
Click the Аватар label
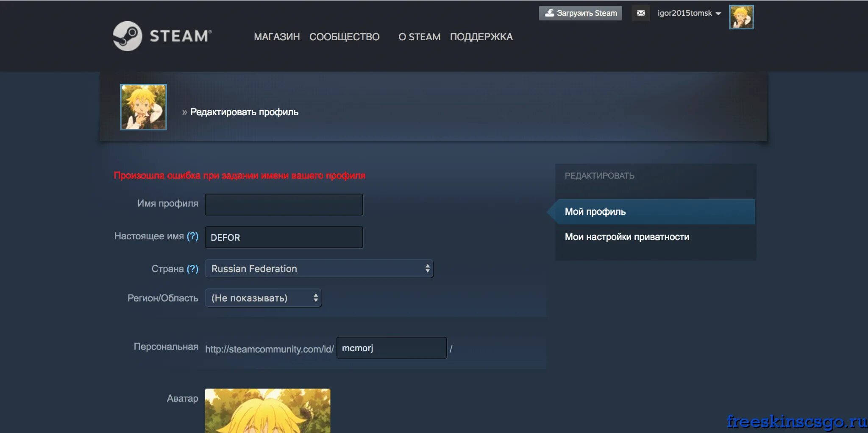(182, 398)
